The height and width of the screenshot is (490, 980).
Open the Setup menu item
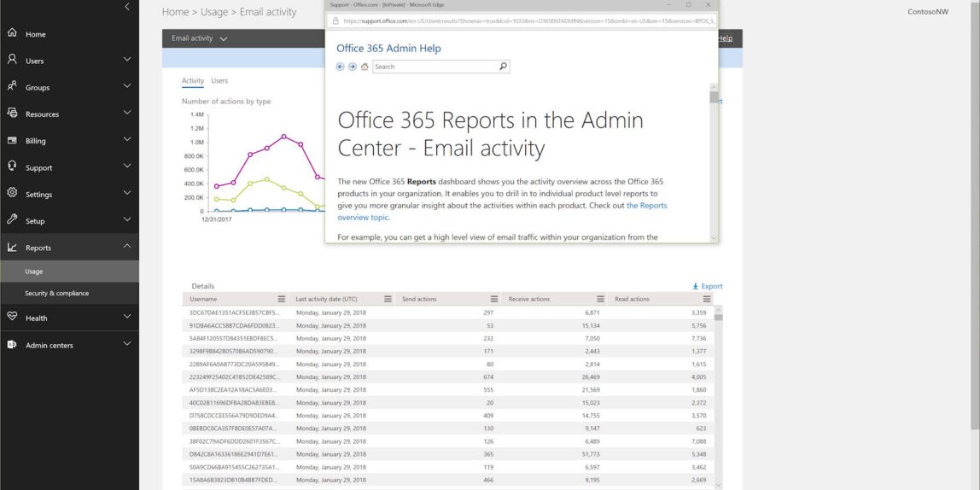click(69, 220)
